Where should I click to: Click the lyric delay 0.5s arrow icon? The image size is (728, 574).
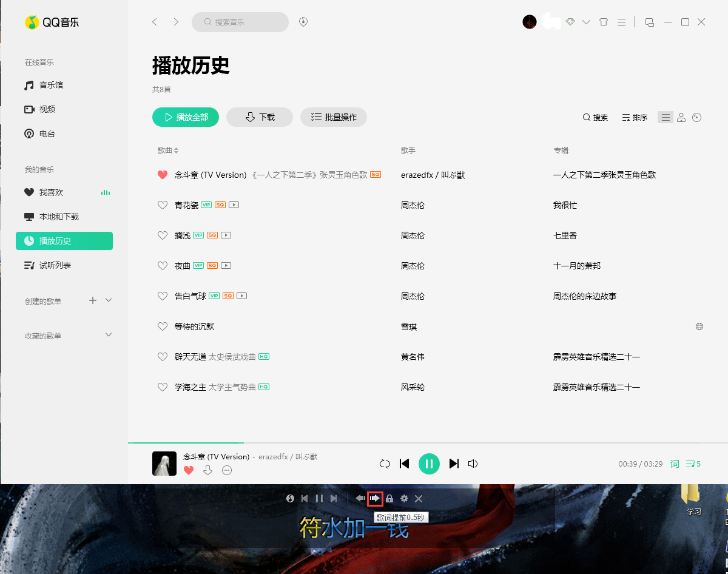click(x=375, y=498)
